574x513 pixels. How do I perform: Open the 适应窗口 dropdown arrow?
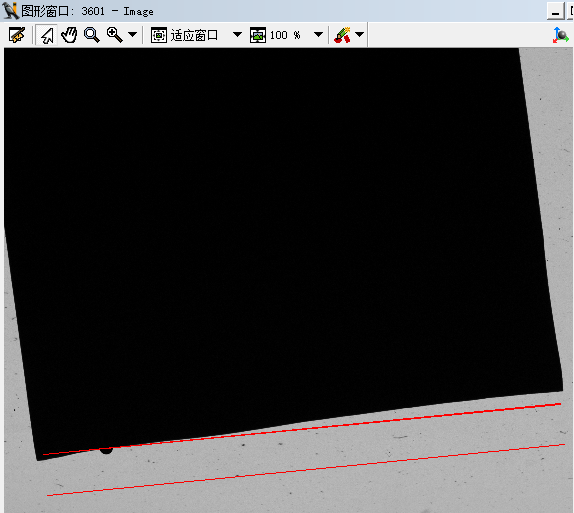pyautogui.click(x=237, y=35)
